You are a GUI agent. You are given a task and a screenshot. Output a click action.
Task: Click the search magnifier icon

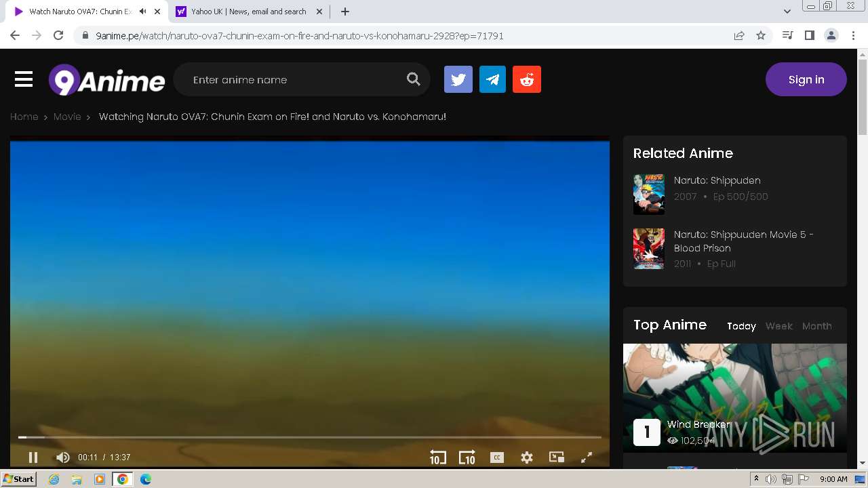pyautogui.click(x=414, y=79)
